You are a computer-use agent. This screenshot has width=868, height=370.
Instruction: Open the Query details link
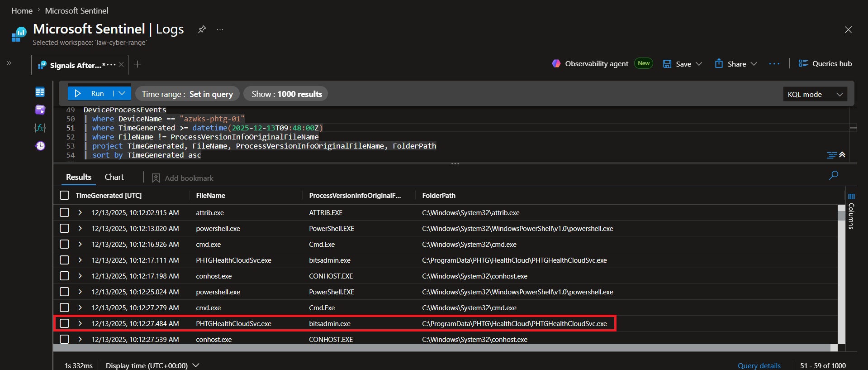coord(759,365)
